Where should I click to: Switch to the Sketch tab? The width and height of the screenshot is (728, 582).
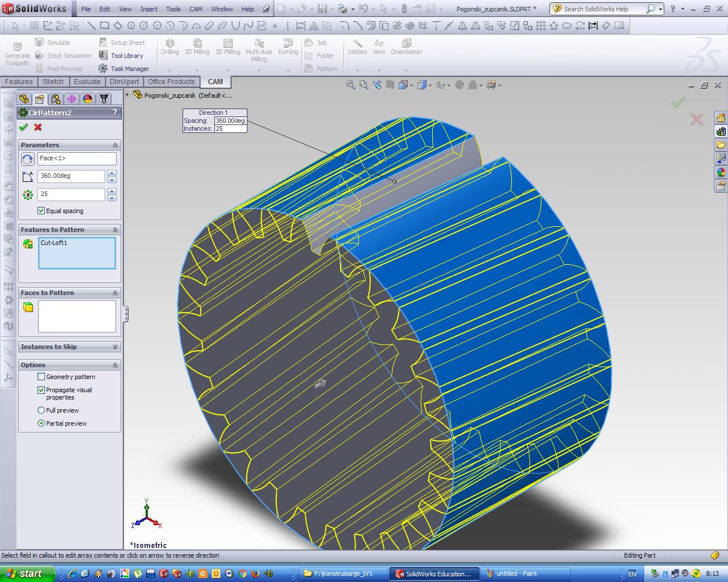[53, 82]
